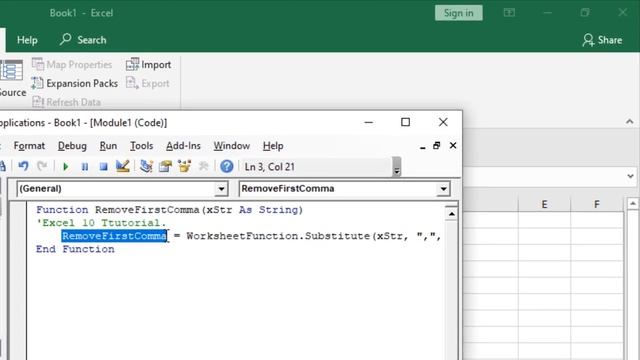The image size is (640, 360).
Task: Click the End Function line in code
Action: (75, 249)
